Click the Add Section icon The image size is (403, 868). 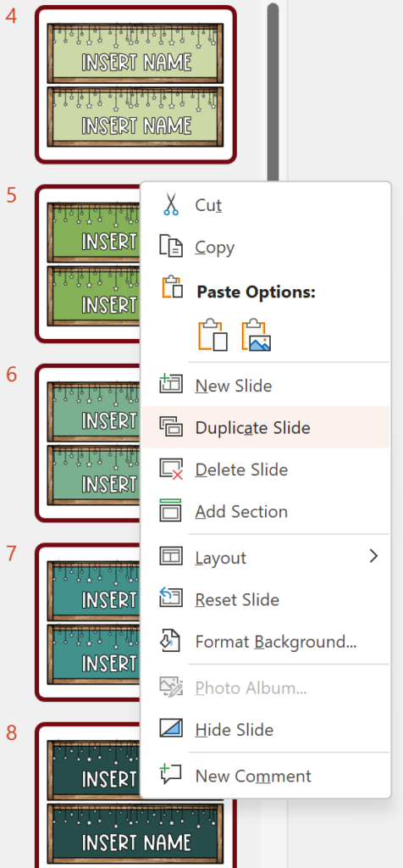[171, 510]
